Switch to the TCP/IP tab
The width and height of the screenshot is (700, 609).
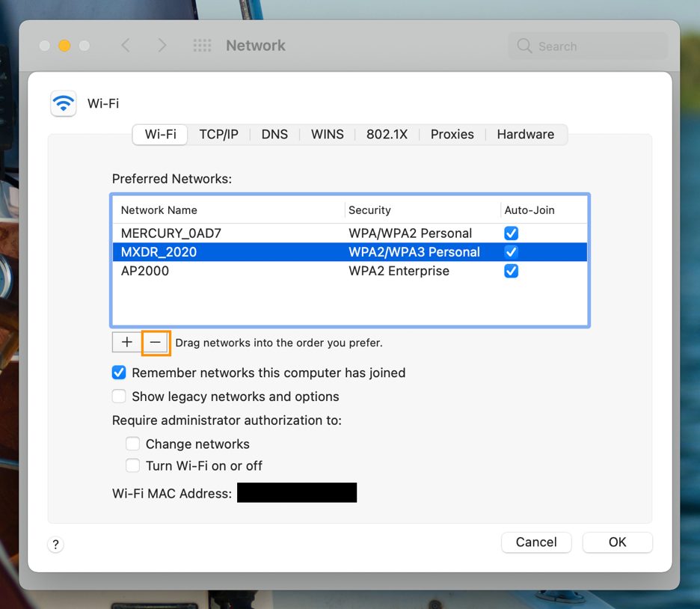tap(218, 135)
